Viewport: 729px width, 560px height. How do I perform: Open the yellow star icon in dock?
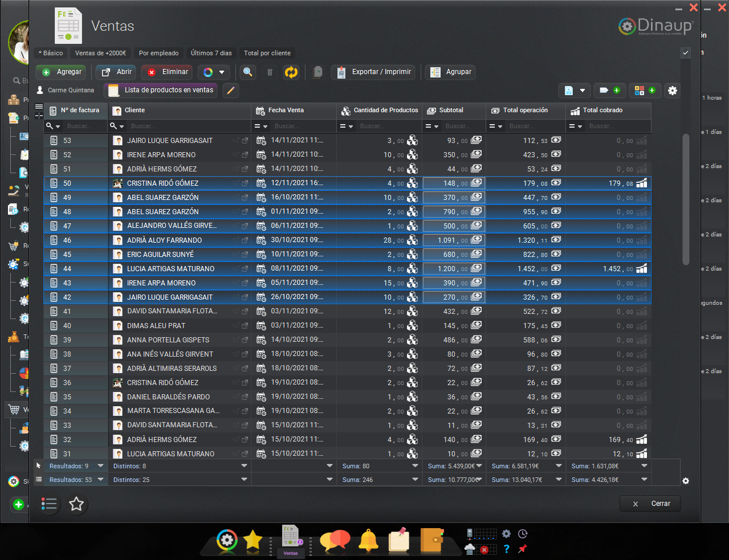pos(252,540)
